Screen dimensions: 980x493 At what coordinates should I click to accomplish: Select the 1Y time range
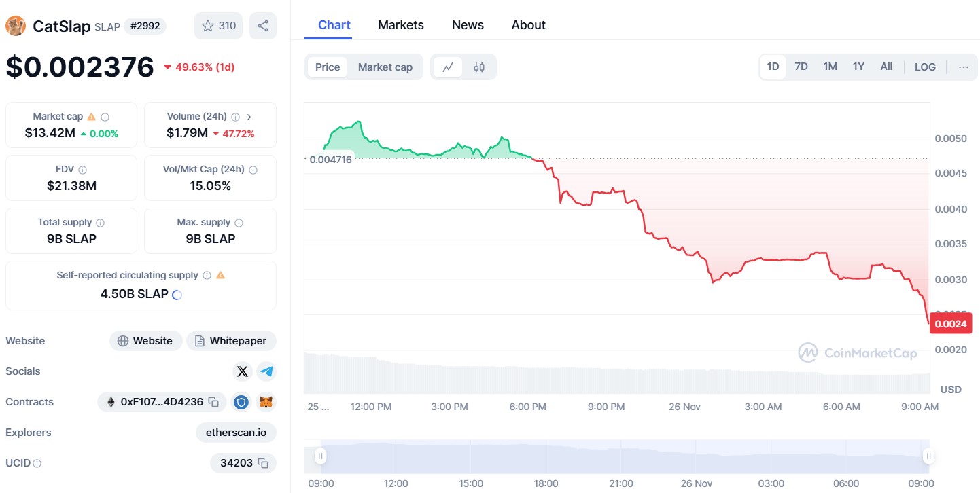pyautogui.click(x=858, y=67)
